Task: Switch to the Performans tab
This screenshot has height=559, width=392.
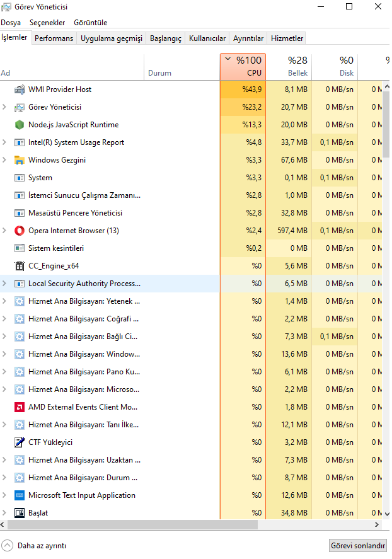Action: [x=54, y=38]
